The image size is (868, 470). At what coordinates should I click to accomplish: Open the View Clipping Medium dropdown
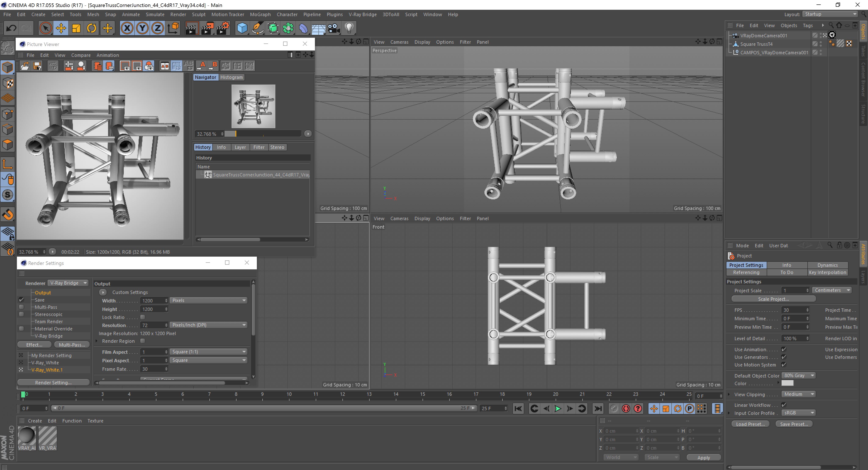[x=798, y=394]
